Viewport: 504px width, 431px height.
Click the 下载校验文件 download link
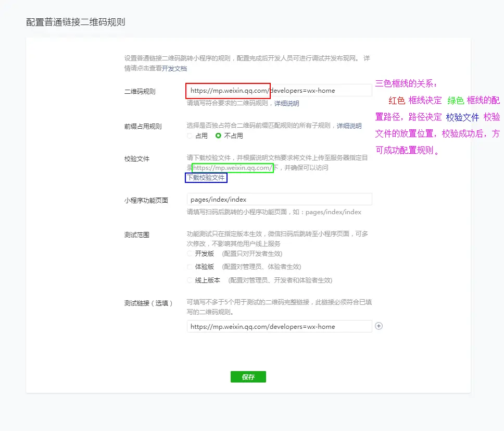pos(206,177)
